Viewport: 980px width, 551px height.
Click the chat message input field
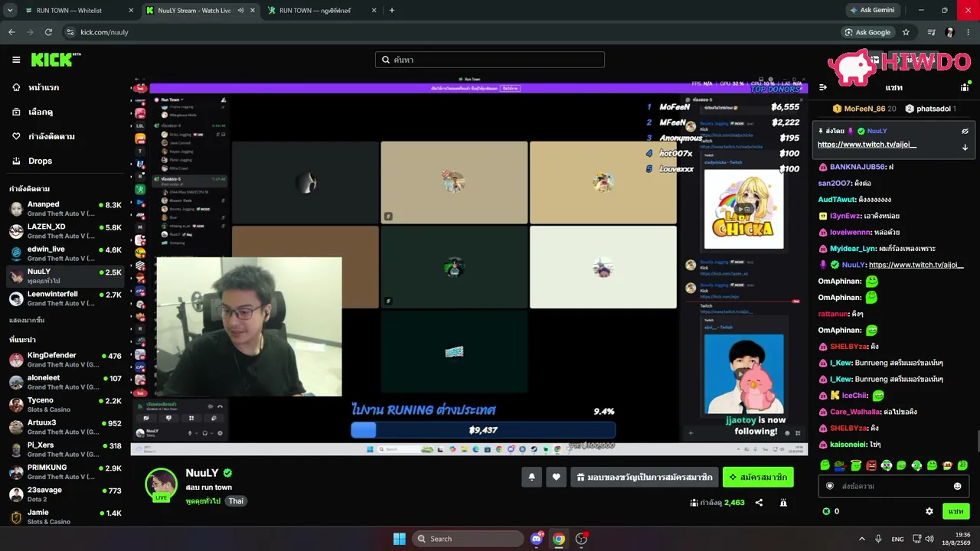894,486
